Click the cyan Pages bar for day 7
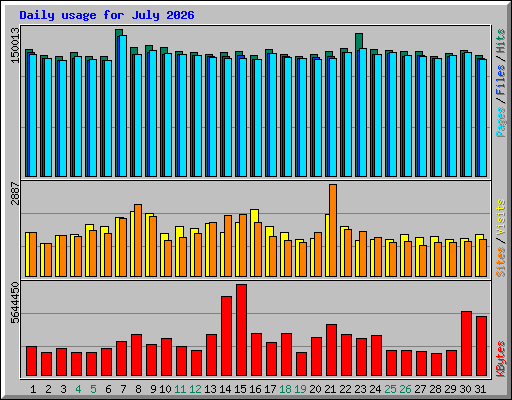This screenshot has height=400, width=512. [x=123, y=106]
